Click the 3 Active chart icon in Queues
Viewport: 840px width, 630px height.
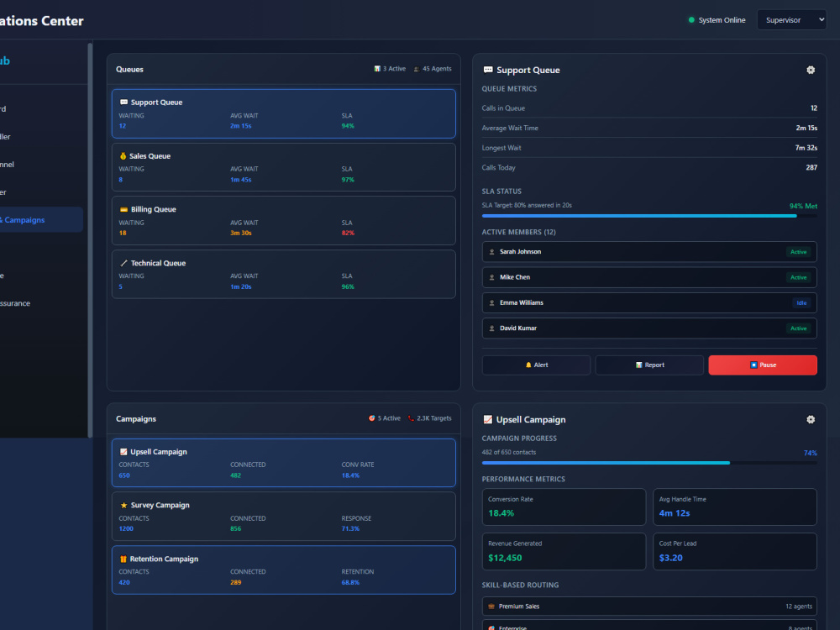point(377,69)
